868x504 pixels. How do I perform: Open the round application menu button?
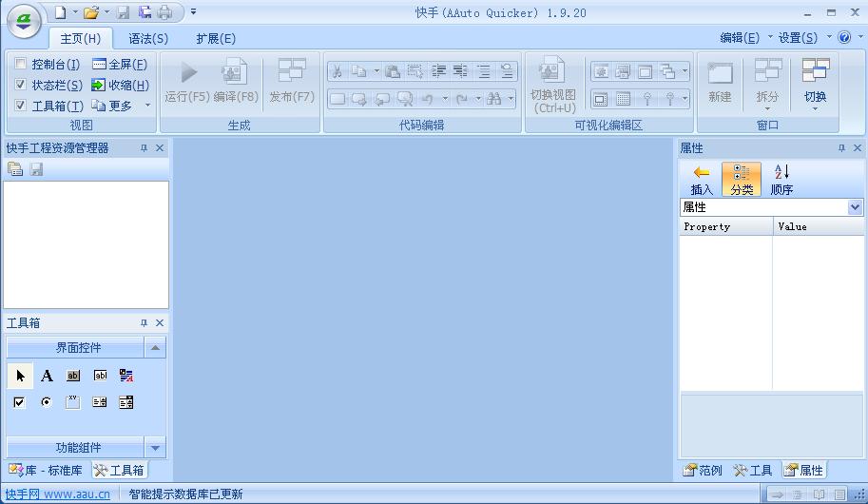[24, 22]
